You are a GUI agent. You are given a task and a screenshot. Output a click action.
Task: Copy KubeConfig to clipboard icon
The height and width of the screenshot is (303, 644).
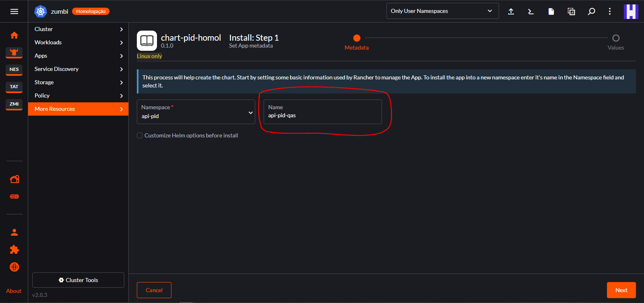tap(571, 11)
